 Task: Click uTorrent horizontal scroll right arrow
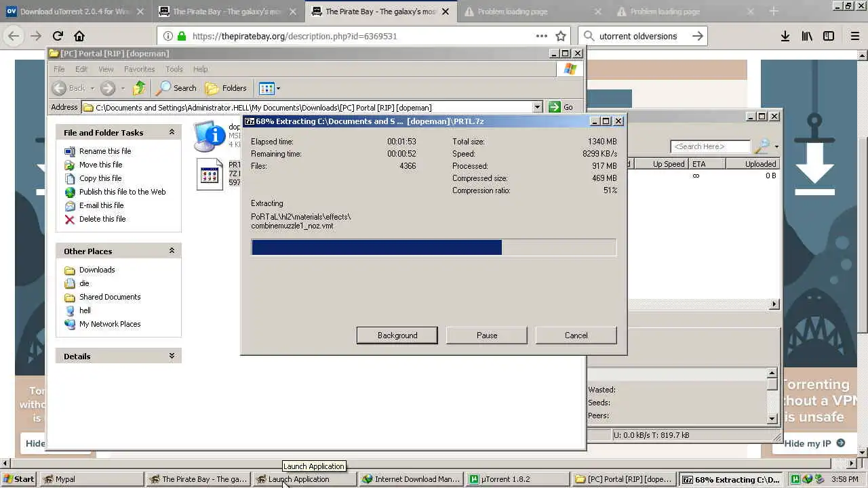(774, 304)
